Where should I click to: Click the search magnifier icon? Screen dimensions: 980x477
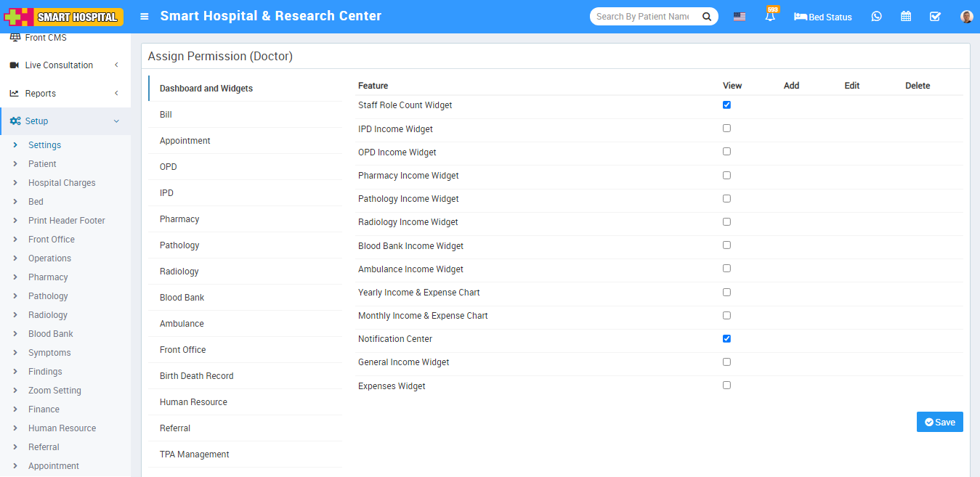pos(707,16)
